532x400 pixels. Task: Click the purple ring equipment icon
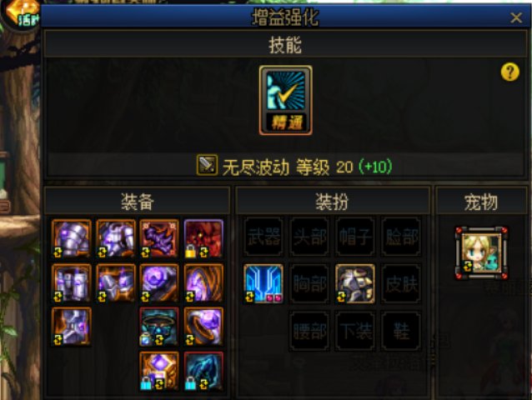[x=203, y=327]
